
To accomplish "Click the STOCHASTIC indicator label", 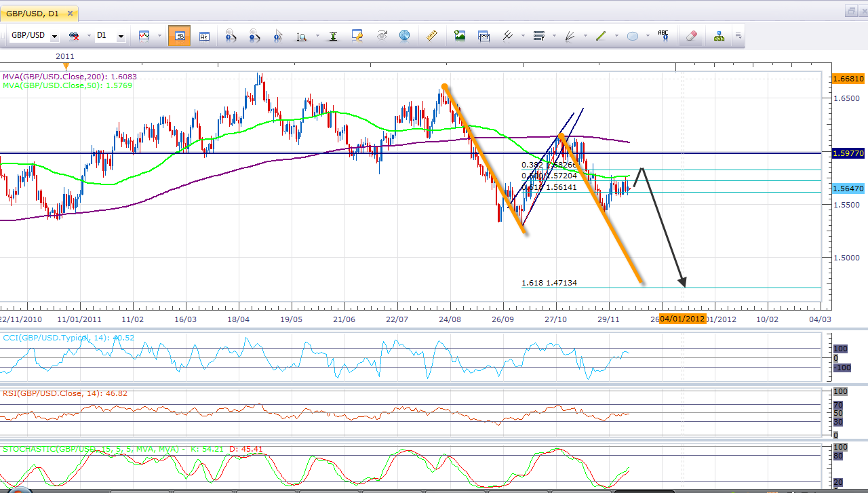I will pyautogui.click(x=132, y=449).
